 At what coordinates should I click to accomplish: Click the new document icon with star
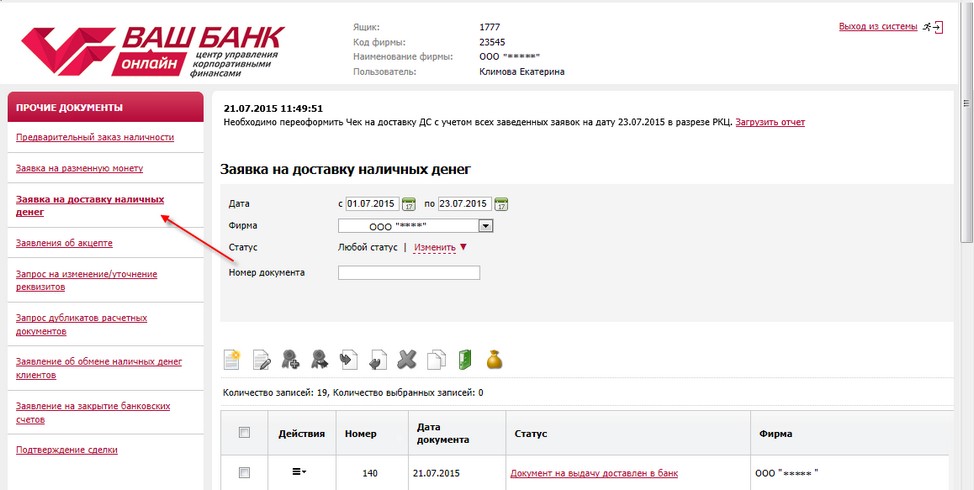click(x=232, y=360)
